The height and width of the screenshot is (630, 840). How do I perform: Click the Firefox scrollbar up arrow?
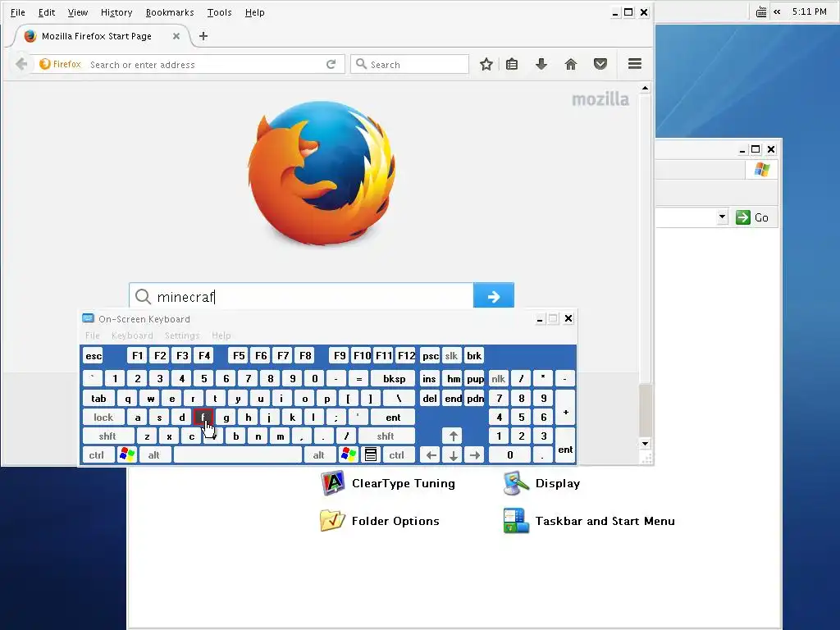tap(645, 88)
